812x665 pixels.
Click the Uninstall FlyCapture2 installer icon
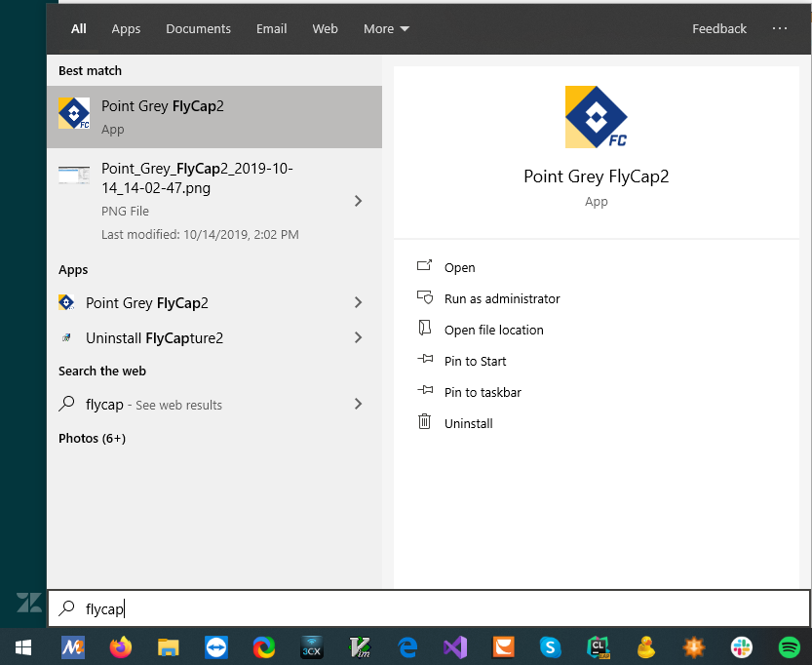tap(66, 338)
